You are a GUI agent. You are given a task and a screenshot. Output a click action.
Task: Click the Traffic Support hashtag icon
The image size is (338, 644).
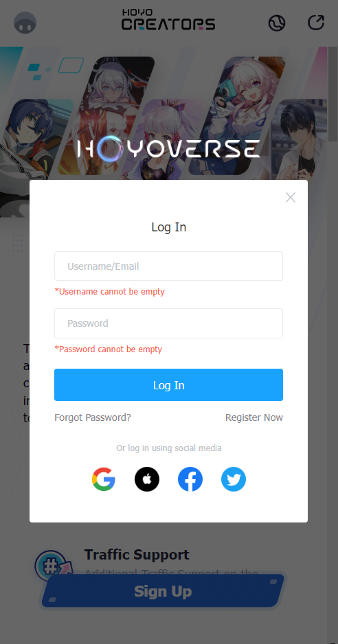pos(49,566)
